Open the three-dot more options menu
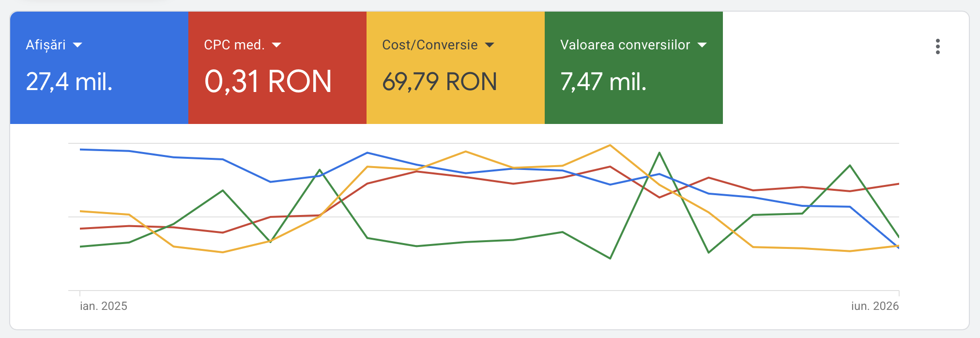Screen dimensions: 980x338 click(x=938, y=46)
